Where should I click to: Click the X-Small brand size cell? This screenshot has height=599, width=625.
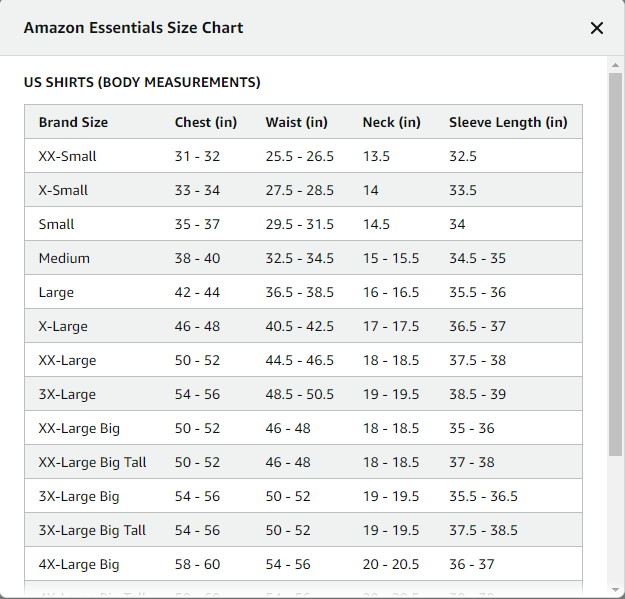[63, 190]
